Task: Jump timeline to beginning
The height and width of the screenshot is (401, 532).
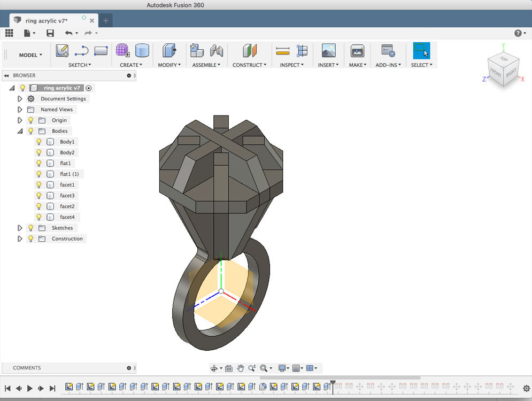Action: [x=7, y=389]
